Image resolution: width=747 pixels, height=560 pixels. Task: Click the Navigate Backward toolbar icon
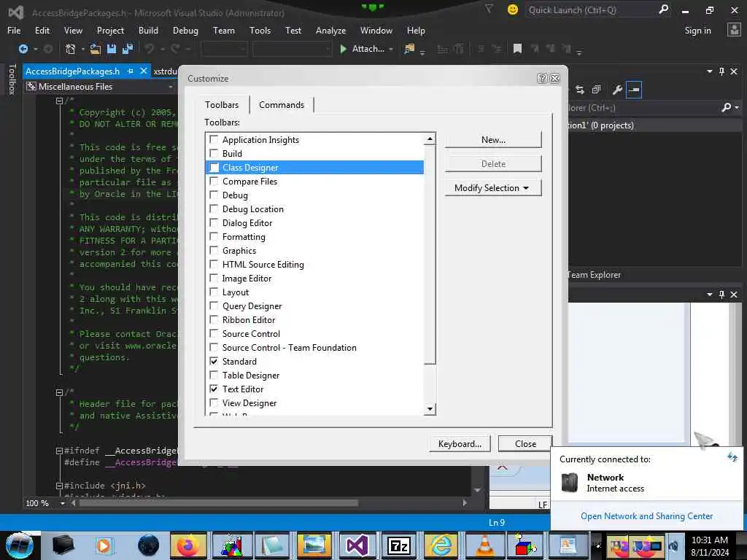[x=23, y=49]
